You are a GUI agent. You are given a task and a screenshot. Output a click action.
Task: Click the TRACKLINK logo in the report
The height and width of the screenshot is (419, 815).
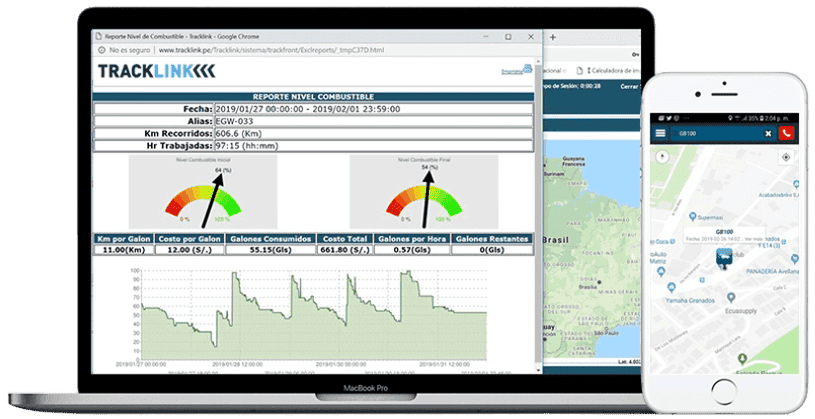[x=155, y=70]
